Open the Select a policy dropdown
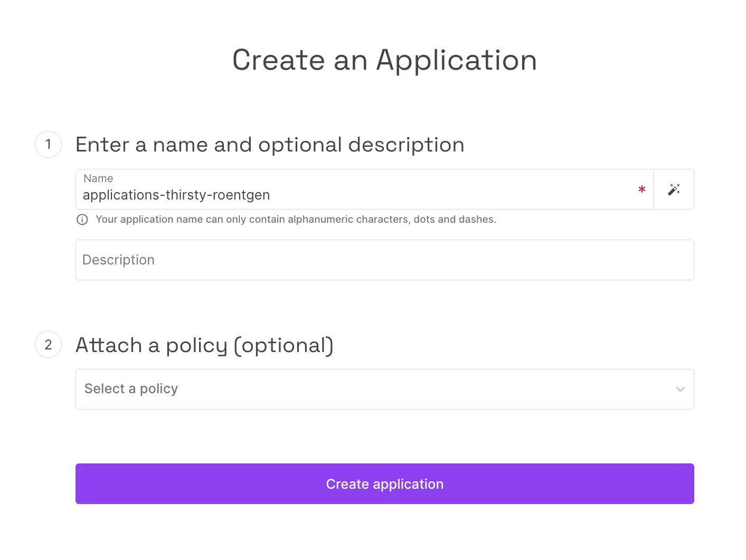The height and width of the screenshot is (560, 746). coord(384,390)
